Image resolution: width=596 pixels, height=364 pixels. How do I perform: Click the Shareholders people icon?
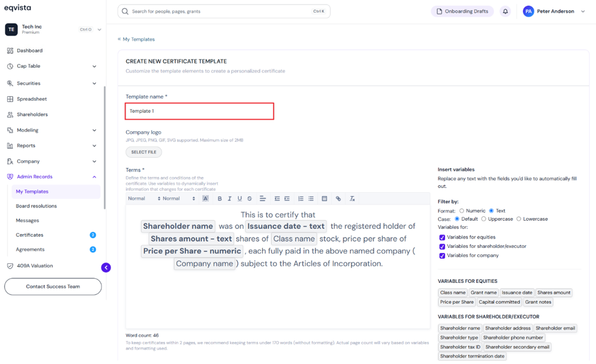pyautogui.click(x=10, y=115)
